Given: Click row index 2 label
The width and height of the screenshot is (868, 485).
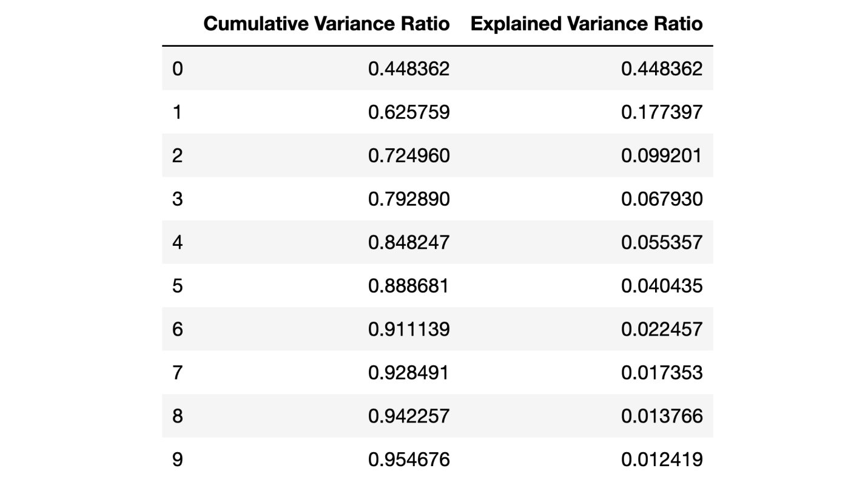Looking at the screenshot, I should [177, 156].
